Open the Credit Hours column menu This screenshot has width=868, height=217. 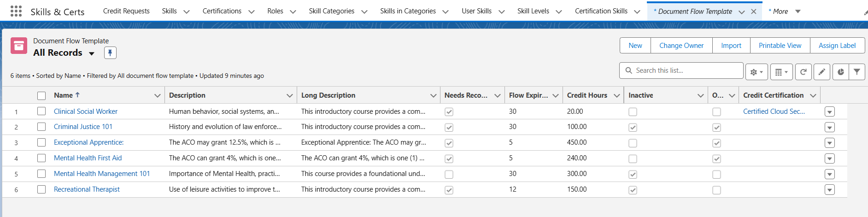(x=616, y=95)
